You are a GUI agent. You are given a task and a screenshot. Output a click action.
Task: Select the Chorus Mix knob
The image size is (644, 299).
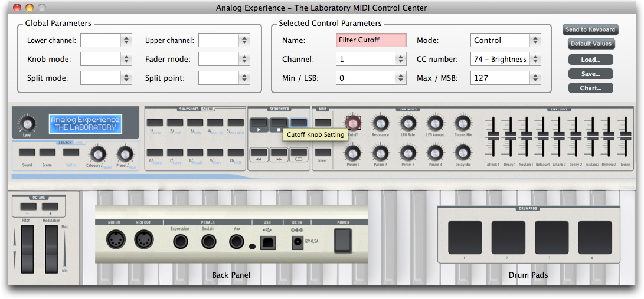click(463, 123)
